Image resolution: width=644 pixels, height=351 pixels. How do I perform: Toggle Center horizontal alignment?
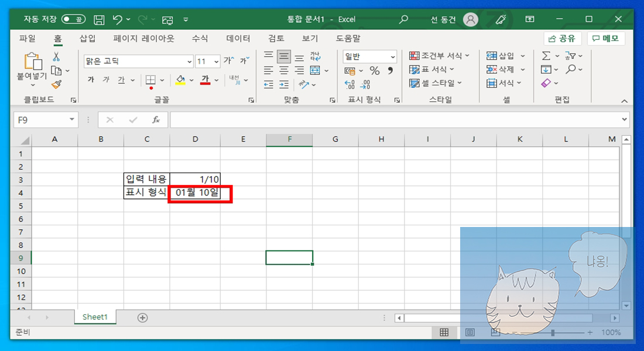coord(284,71)
